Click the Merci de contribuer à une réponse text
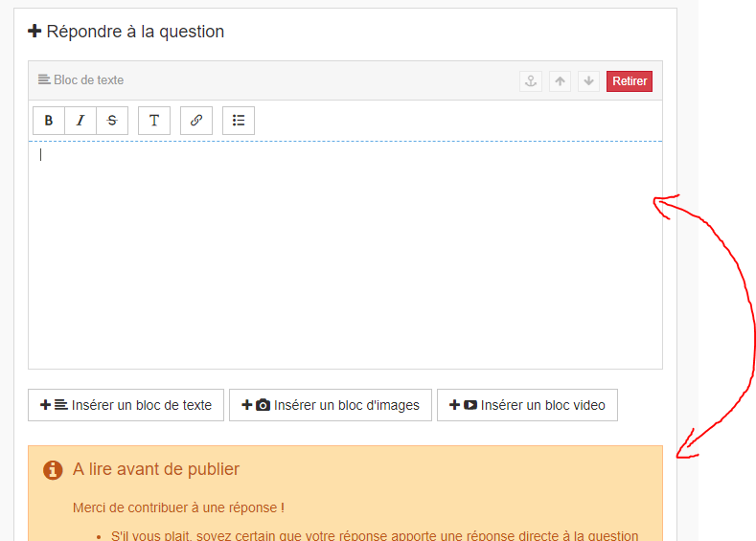Image resolution: width=756 pixels, height=541 pixels. pyautogui.click(x=178, y=507)
